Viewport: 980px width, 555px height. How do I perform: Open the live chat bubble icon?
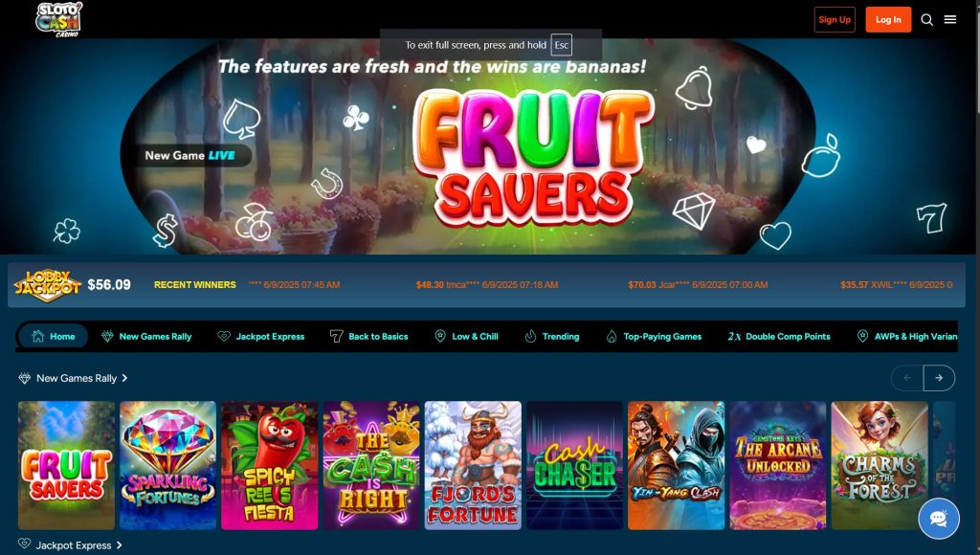(939, 518)
